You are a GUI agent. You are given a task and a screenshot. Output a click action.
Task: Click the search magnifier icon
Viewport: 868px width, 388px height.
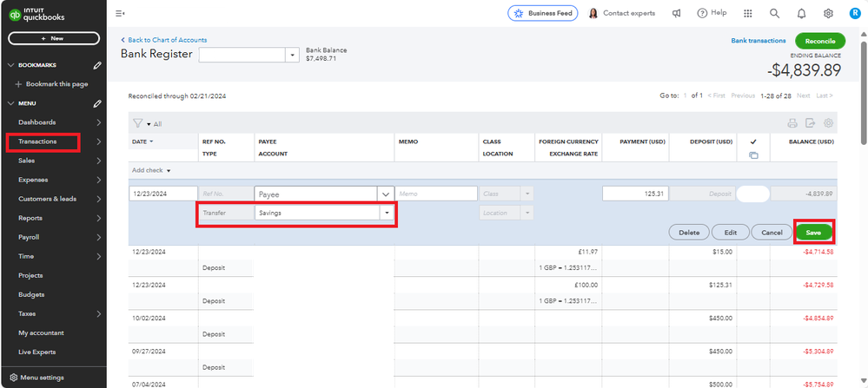774,13
